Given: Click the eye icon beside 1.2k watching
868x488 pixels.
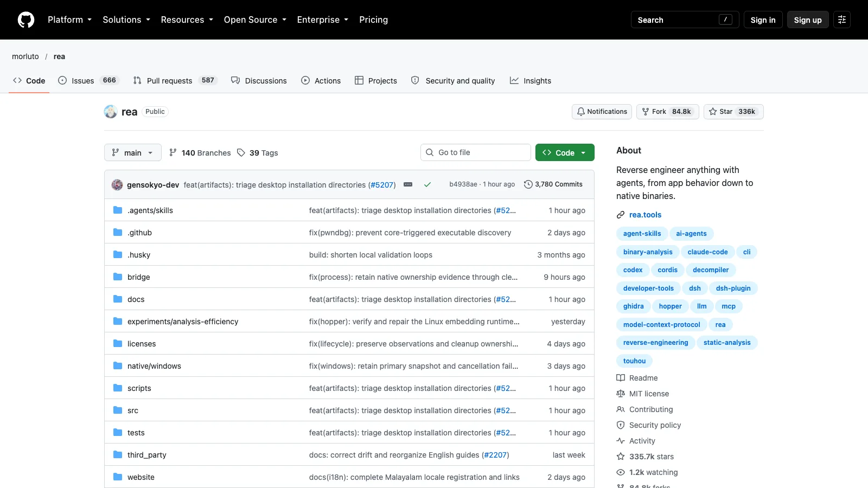Looking at the screenshot, I should click(621, 472).
